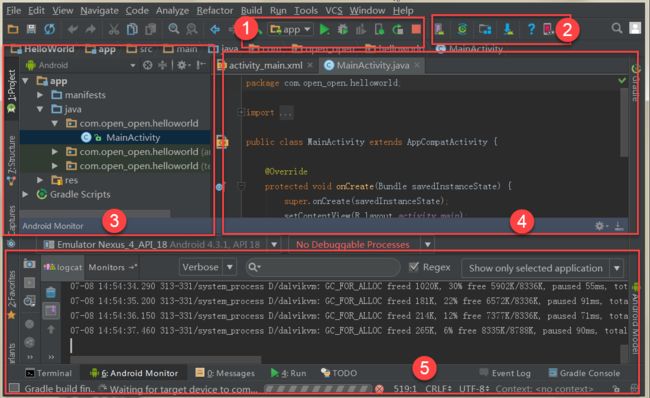The image size is (650, 398).
Task: Click the 1: Project side tab
Action: coord(12,90)
